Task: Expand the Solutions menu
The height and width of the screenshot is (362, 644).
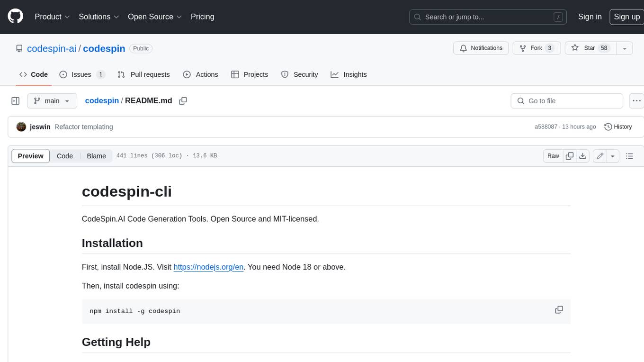Action: 99,17
